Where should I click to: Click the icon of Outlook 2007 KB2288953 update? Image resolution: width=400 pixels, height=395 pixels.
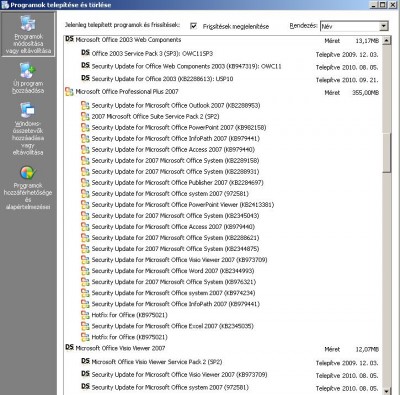point(85,105)
